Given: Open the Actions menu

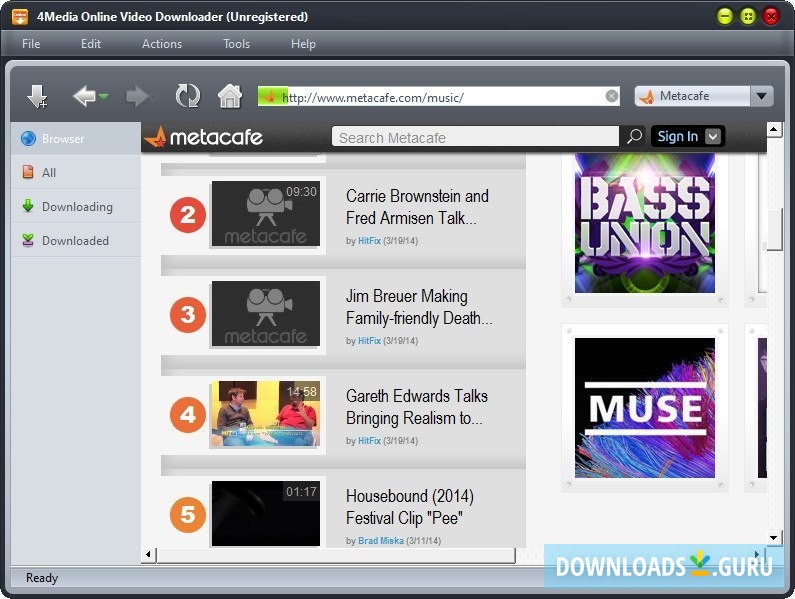Looking at the screenshot, I should (x=162, y=44).
